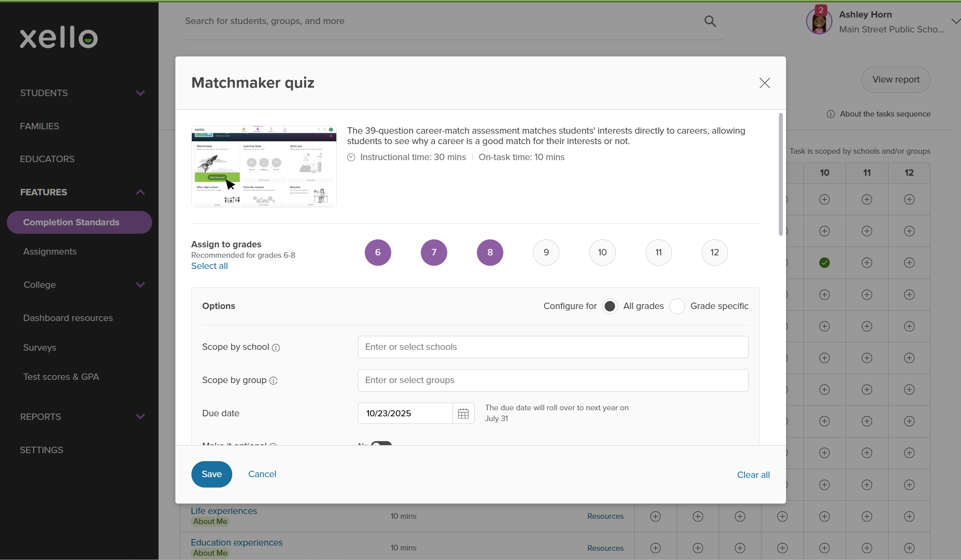This screenshot has height=560, width=961.
Task: Add Life experiences task for grade 11
Action: (867, 516)
